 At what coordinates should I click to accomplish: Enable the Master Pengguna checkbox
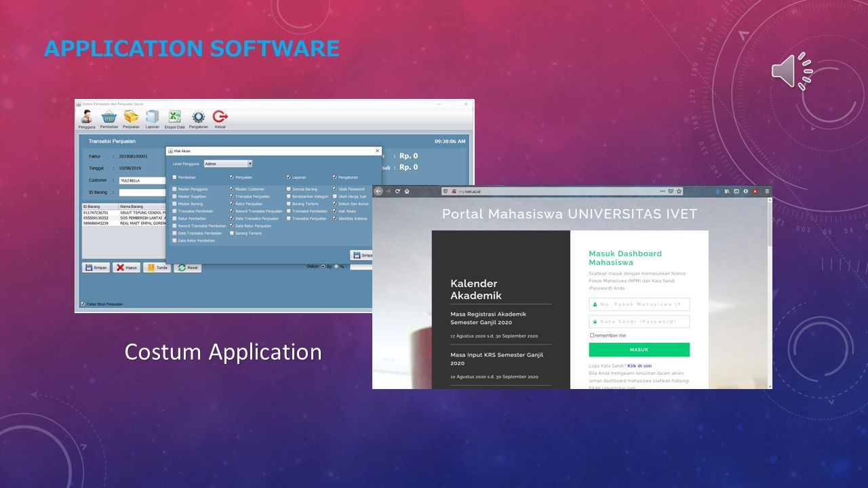[174, 189]
